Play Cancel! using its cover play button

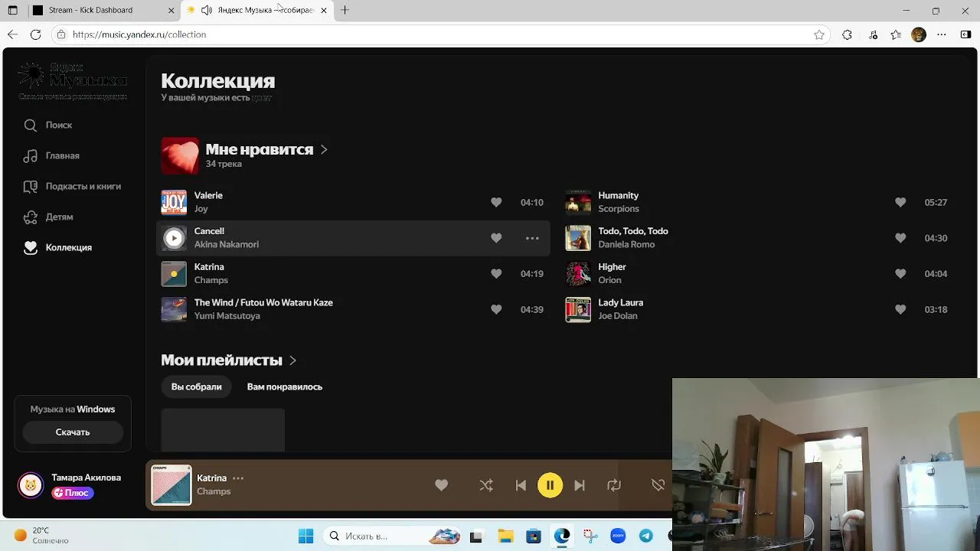174,238
